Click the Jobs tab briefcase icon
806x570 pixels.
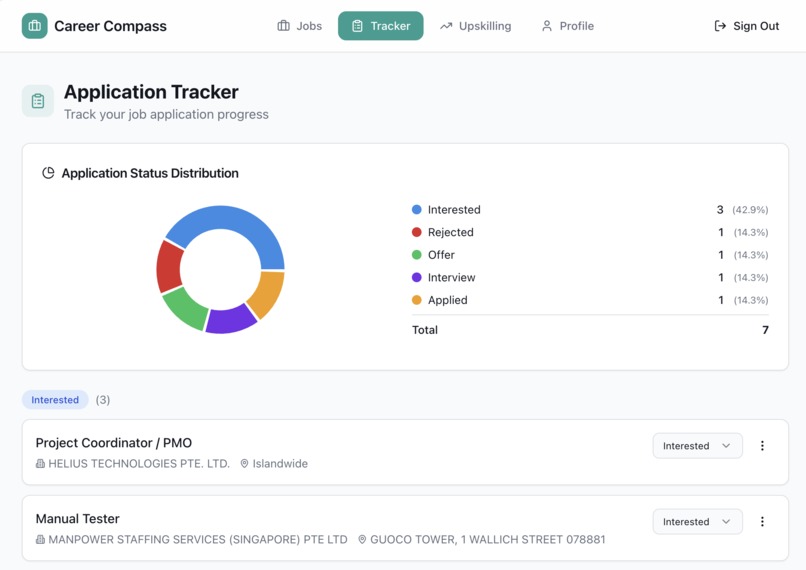pos(284,26)
